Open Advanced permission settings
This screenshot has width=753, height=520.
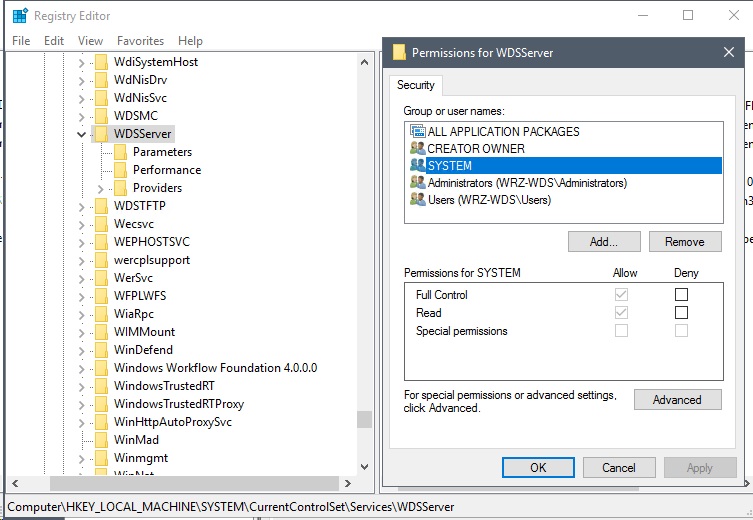coord(678,399)
